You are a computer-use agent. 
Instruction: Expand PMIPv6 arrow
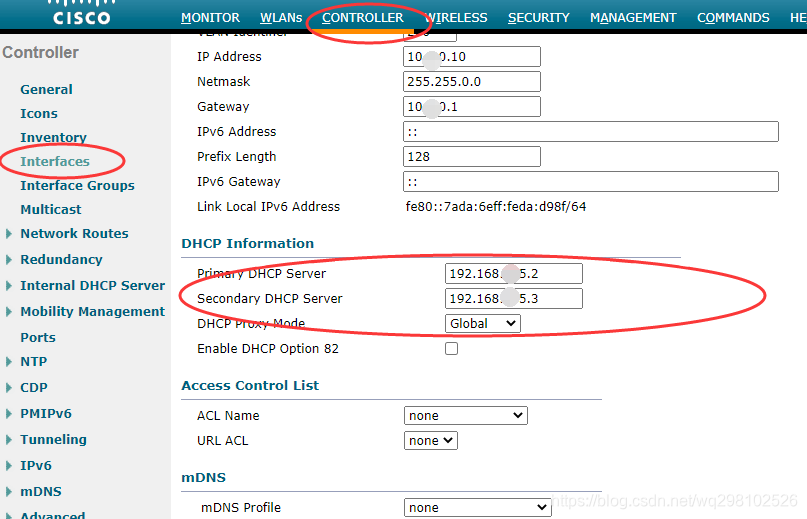[9, 413]
